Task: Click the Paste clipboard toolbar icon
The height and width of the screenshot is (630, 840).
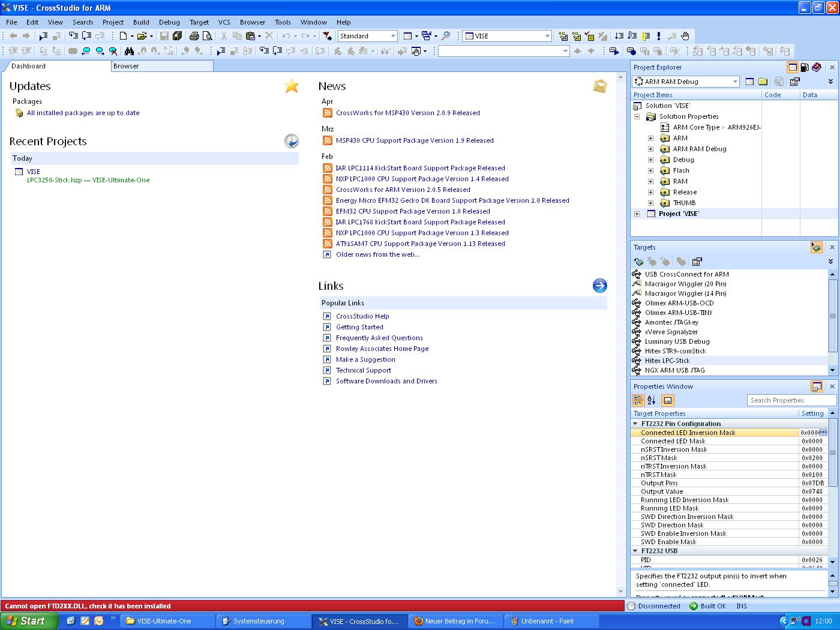Action: pos(251,36)
